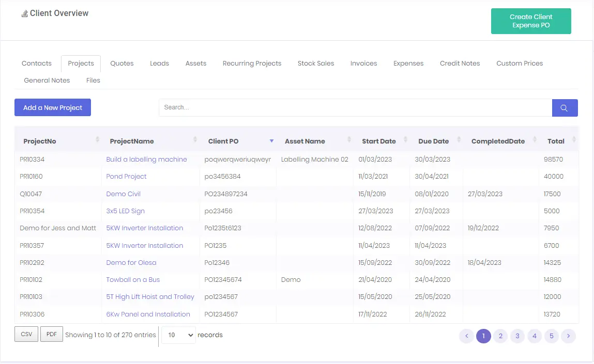The width and height of the screenshot is (594, 364).
Task: Select the Custom Prices tab
Action: click(x=520, y=64)
